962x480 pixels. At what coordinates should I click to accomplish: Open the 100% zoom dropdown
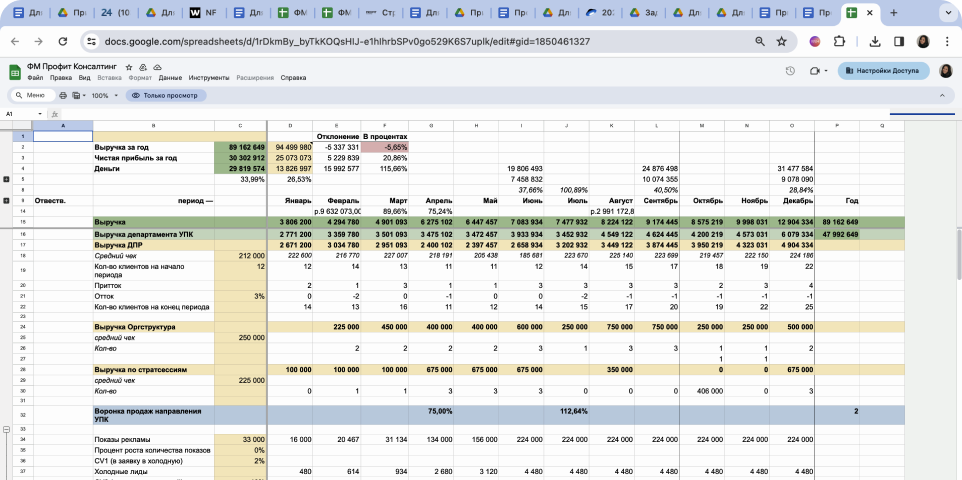pos(103,95)
